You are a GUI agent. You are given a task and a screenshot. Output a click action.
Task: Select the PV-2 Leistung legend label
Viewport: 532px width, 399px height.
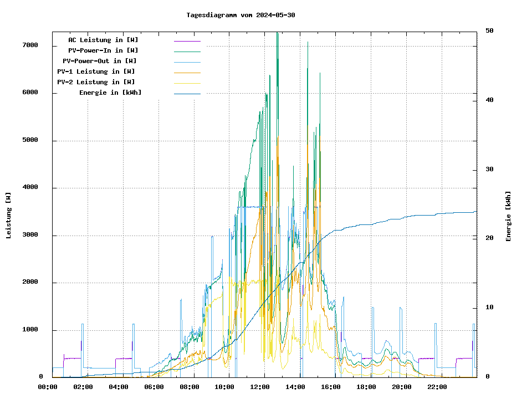tap(96, 82)
